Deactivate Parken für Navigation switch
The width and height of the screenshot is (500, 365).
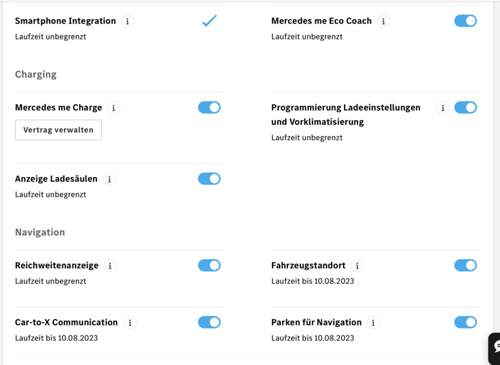click(466, 322)
